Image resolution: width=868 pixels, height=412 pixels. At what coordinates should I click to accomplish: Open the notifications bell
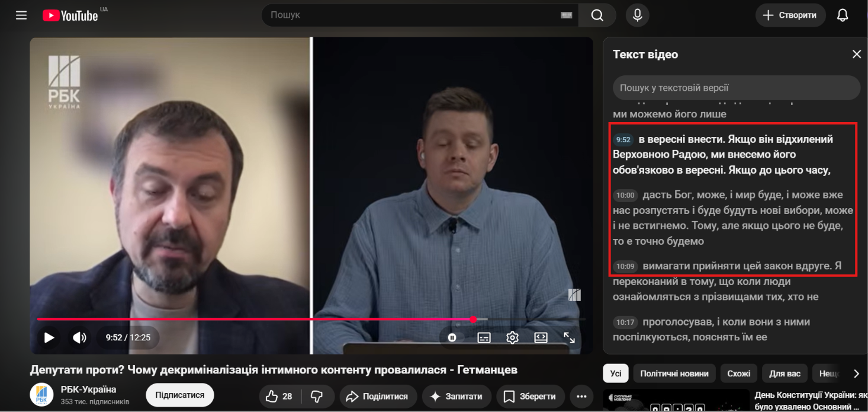(x=843, y=15)
